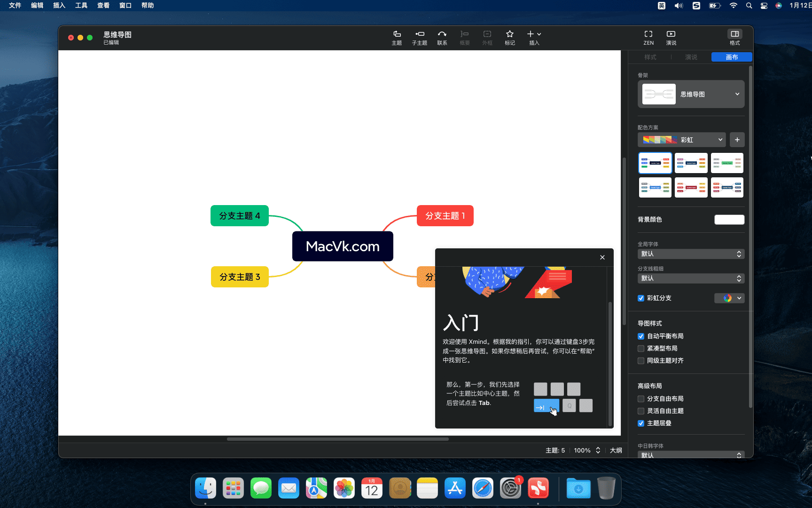Click the 背景颜色 white color swatch
The image size is (812, 508).
click(729, 220)
